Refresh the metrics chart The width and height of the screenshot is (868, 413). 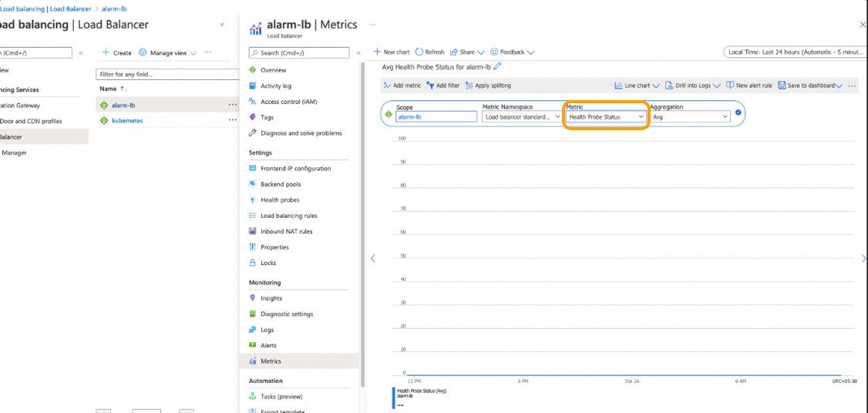429,52
